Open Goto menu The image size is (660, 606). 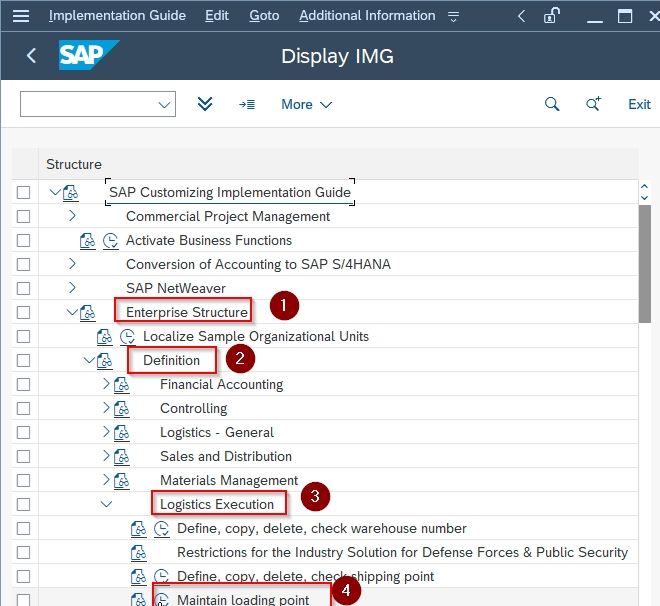tap(264, 16)
